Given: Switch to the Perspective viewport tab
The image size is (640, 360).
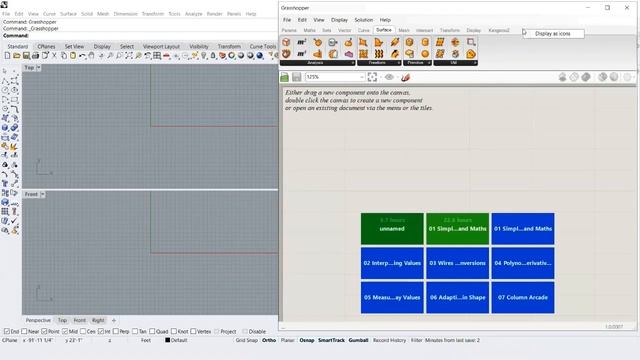Looking at the screenshot, I should 38,320.
